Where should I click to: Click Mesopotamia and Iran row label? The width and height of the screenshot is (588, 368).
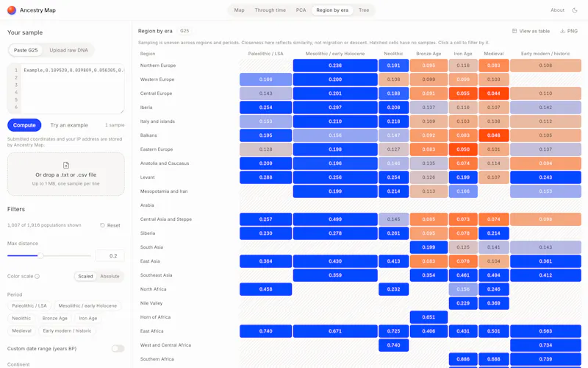click(x=164, y=191)
